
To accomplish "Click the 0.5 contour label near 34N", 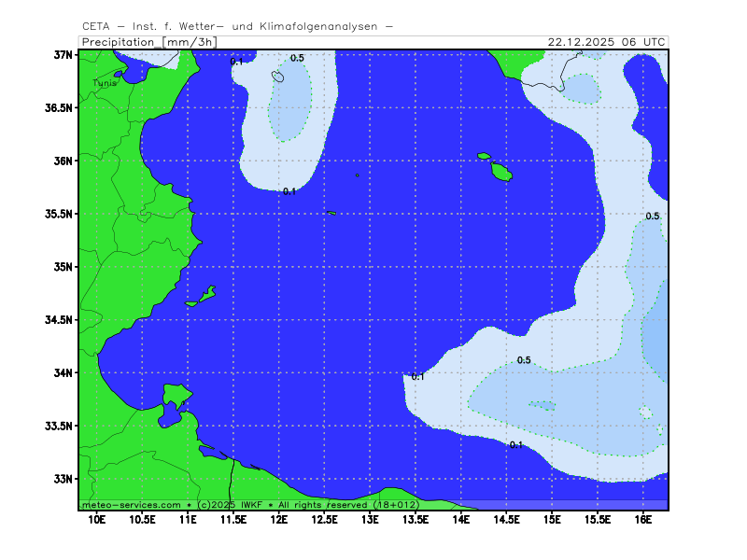I will pos(524,360).
